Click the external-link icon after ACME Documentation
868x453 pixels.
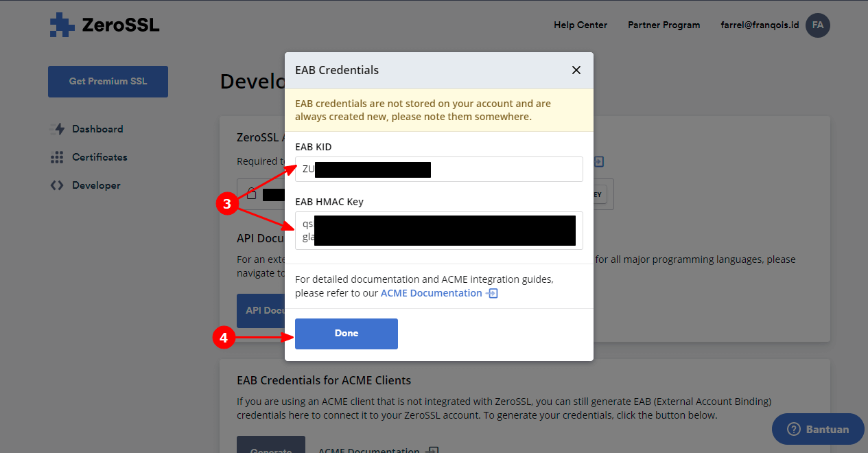[x=492, y=293]
